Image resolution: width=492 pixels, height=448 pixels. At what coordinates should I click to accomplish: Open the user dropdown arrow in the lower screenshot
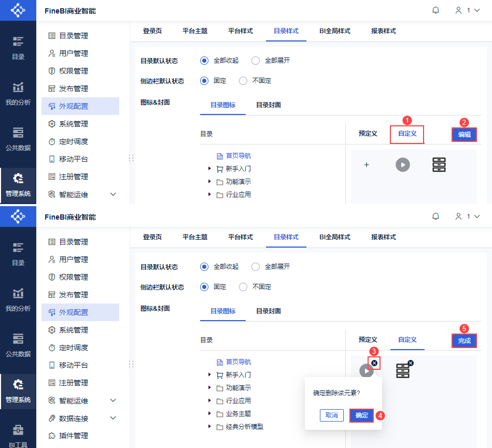[x=477, y=216]
